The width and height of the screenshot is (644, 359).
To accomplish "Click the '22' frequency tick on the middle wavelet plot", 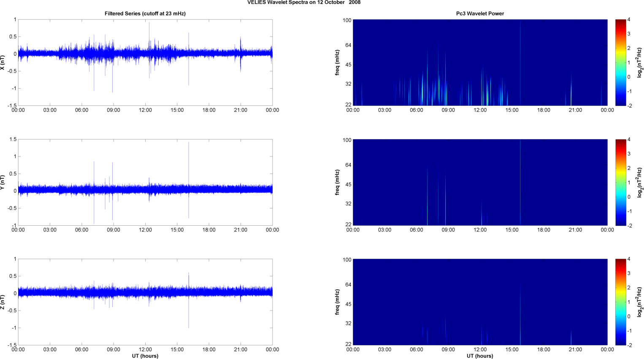I will pyautogui.click(x=349, y=224).
